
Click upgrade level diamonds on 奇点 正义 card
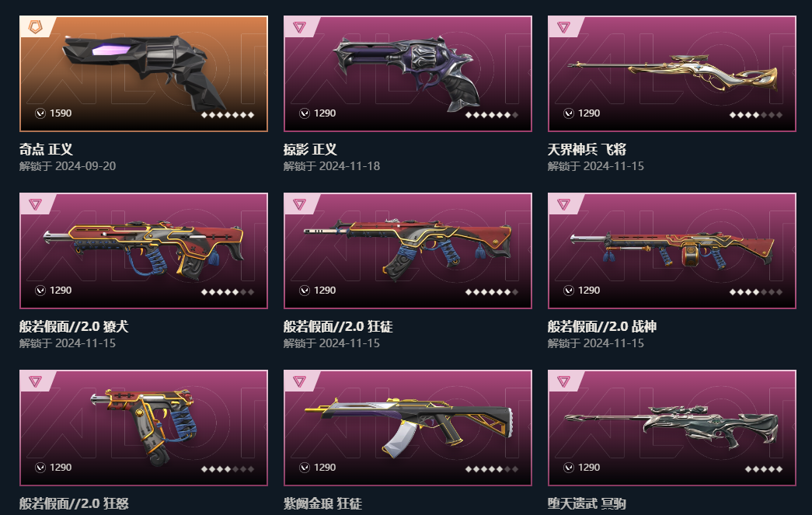[x=228, y=115]
